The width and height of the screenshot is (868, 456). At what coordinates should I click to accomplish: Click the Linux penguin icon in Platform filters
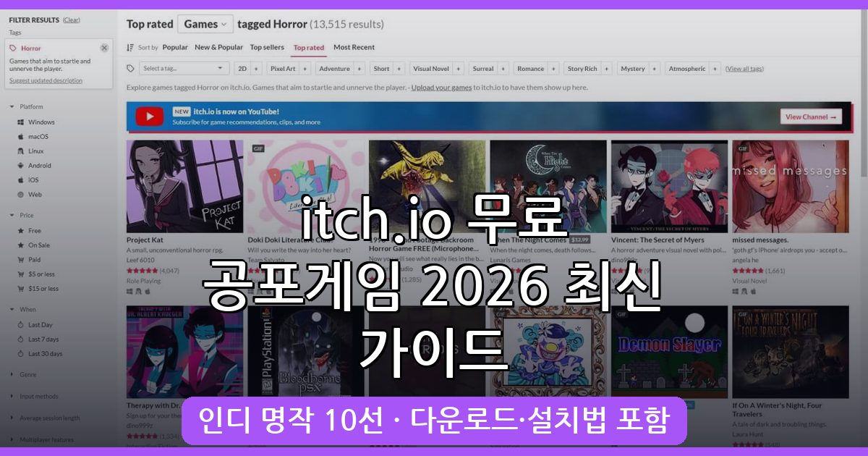(x=20, y=151)
